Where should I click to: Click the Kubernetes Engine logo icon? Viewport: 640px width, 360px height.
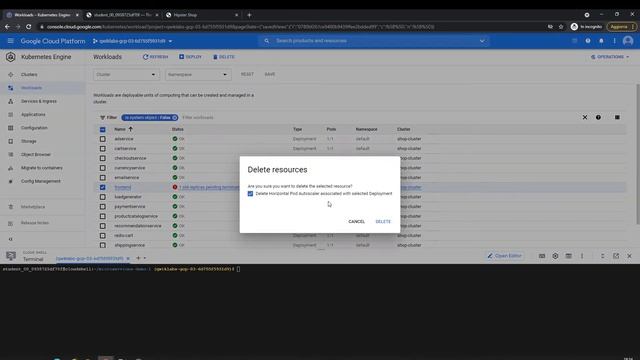pos(11,57)
